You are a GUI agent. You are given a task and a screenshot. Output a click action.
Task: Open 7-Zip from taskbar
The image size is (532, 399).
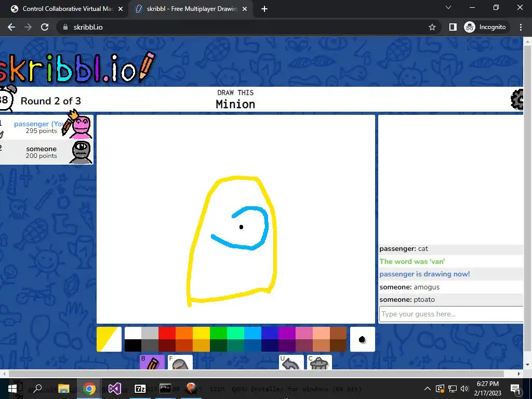pos(140,389)
